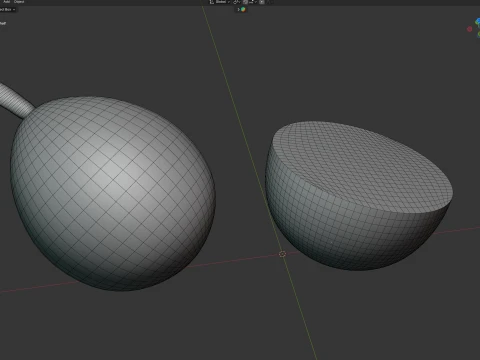Open the Global transform orientation dropdown
480x360 pixels.
[220, 2]
